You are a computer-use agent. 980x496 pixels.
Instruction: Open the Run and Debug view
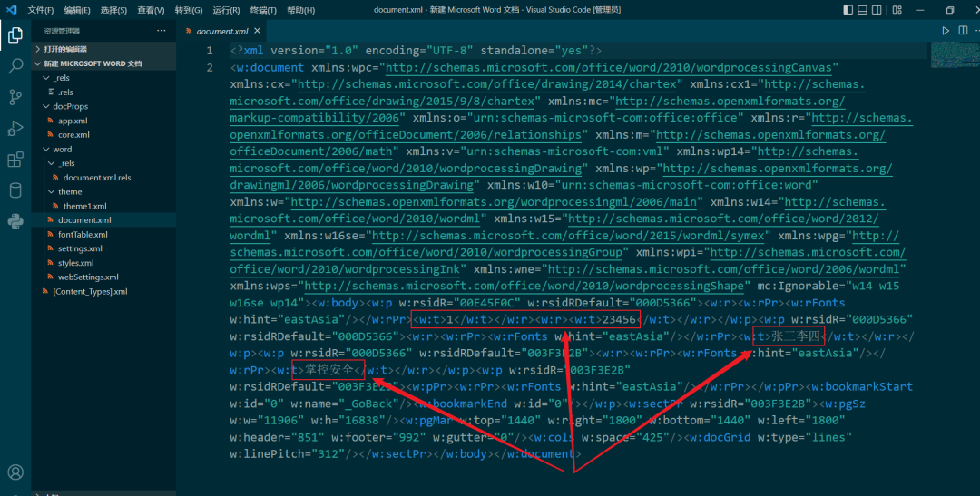15,128
